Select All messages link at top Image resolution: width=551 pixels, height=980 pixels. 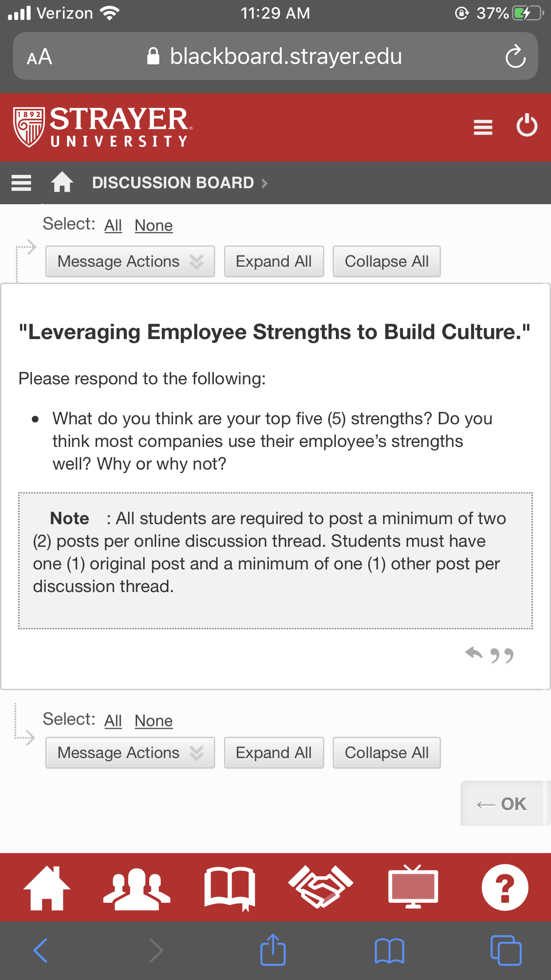click(x=113, y=225)
